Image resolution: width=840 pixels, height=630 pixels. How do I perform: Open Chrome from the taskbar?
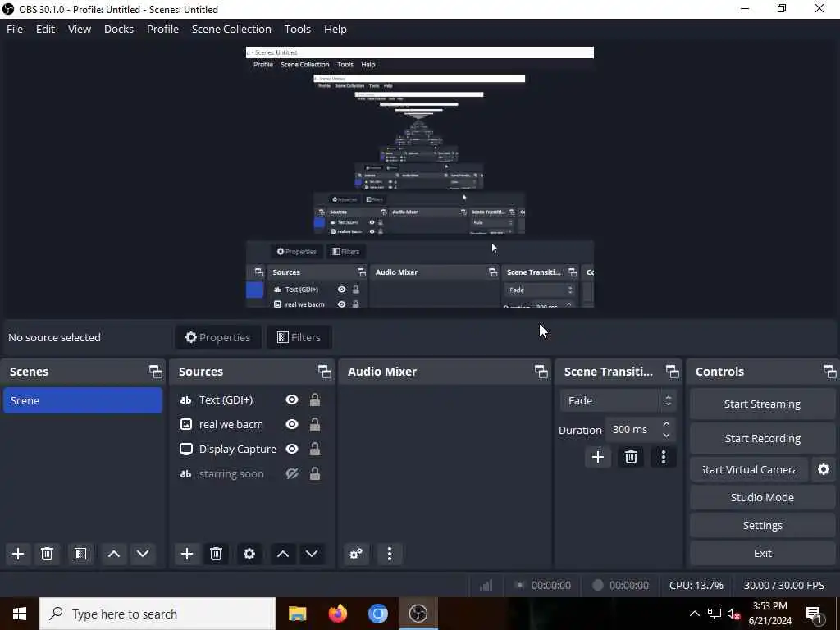[378, 614]
